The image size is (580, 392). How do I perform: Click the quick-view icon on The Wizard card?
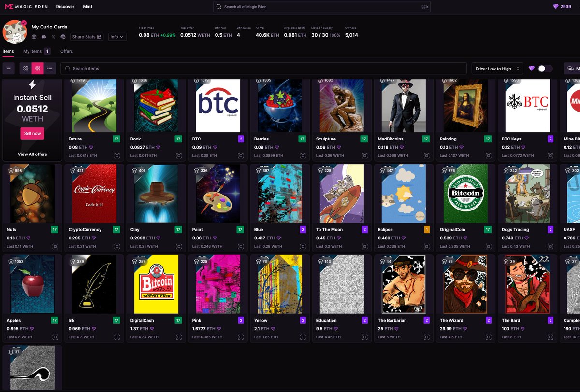[489, 337]
